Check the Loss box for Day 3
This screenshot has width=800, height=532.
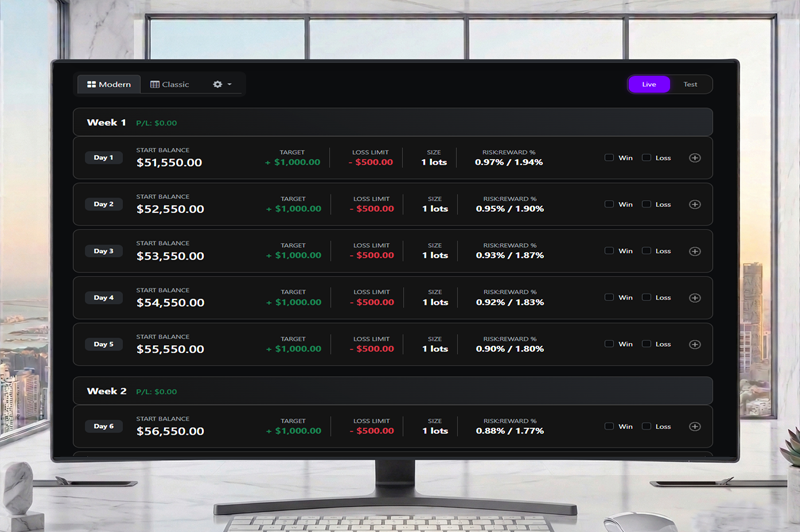pyautogui.click(x=646, y=250)
